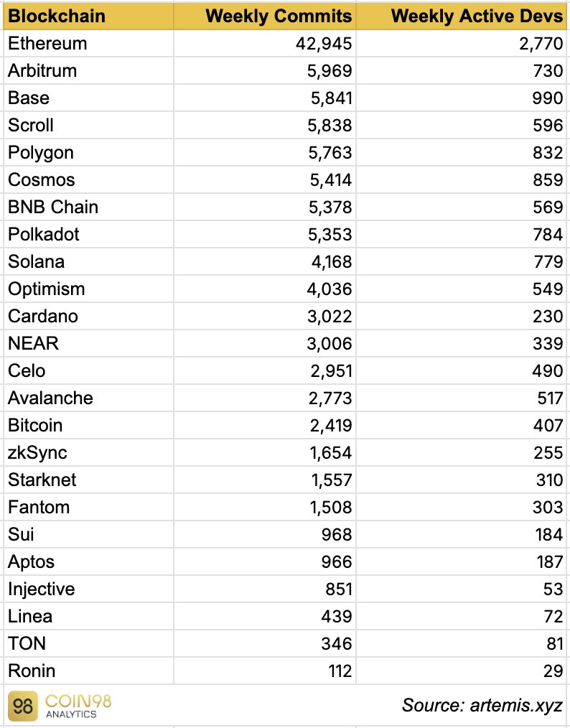Image resolution: width=570 pixels, height=728 pixels.
Task: Click the COIN98 ANALYTICS brand text
Action: point(79,705)
